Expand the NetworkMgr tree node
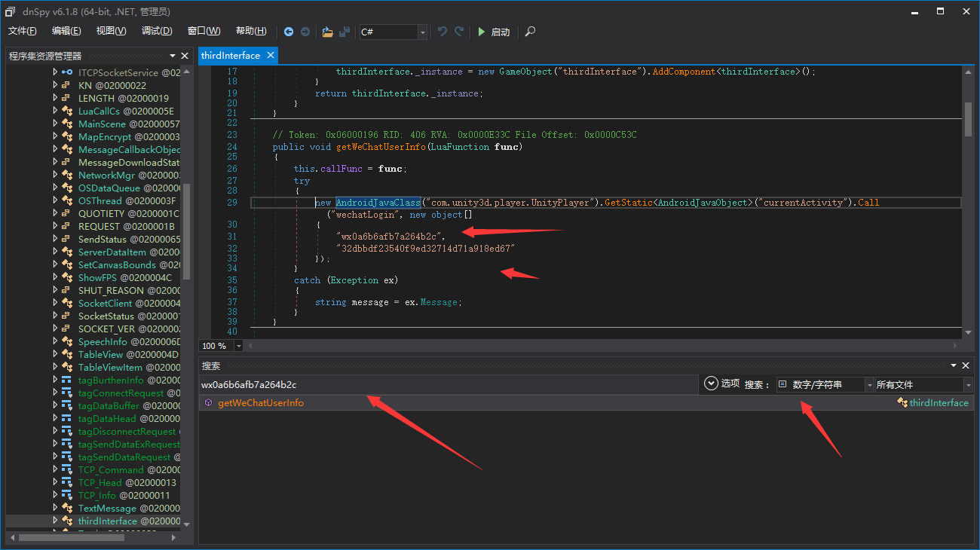This screenshot has width=980, height=550. pos(55,175)
